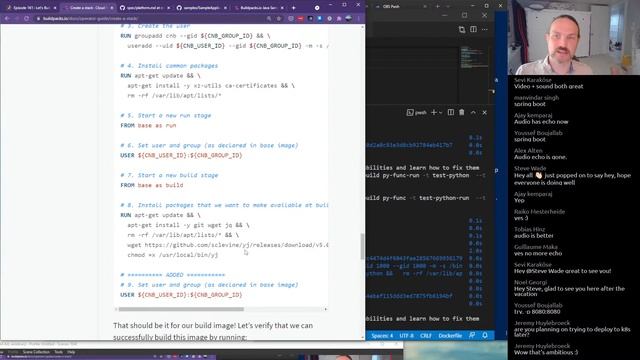Image resolution: width=640 pixels, height=360 pixels.
Task: Click the 'chmod +x /usr/local/bin/yj' line
Action: pos(173,255)
